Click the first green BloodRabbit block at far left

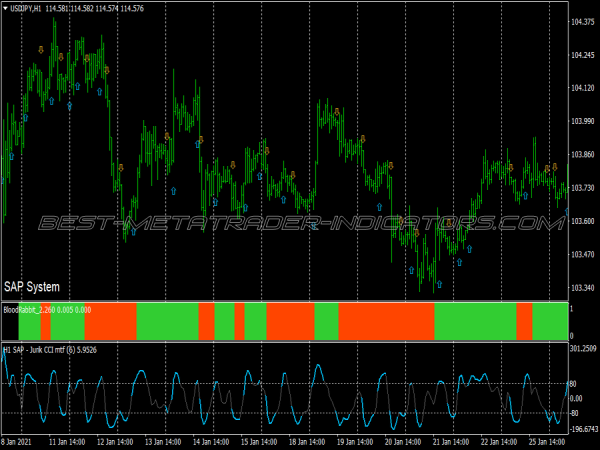point(28,324)
